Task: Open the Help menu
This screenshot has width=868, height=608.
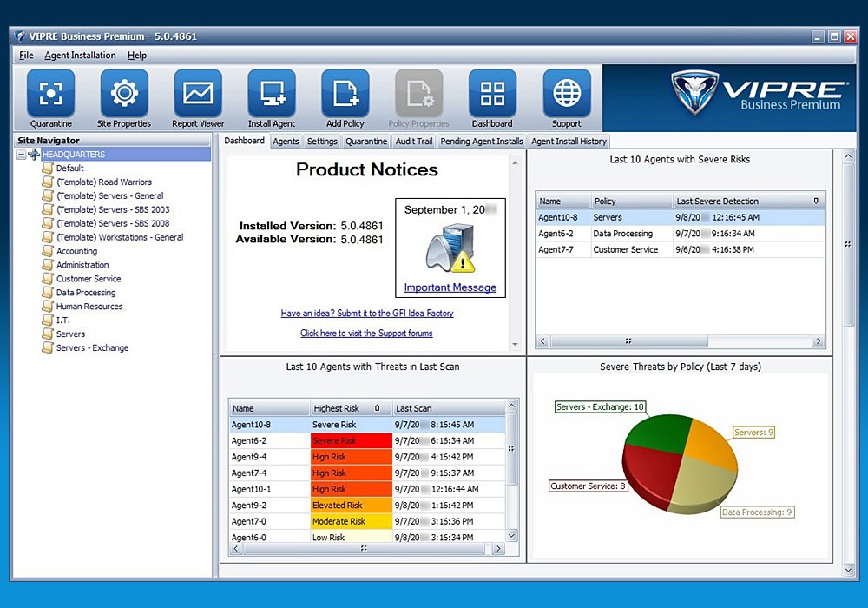Action: tap(137, 56)
